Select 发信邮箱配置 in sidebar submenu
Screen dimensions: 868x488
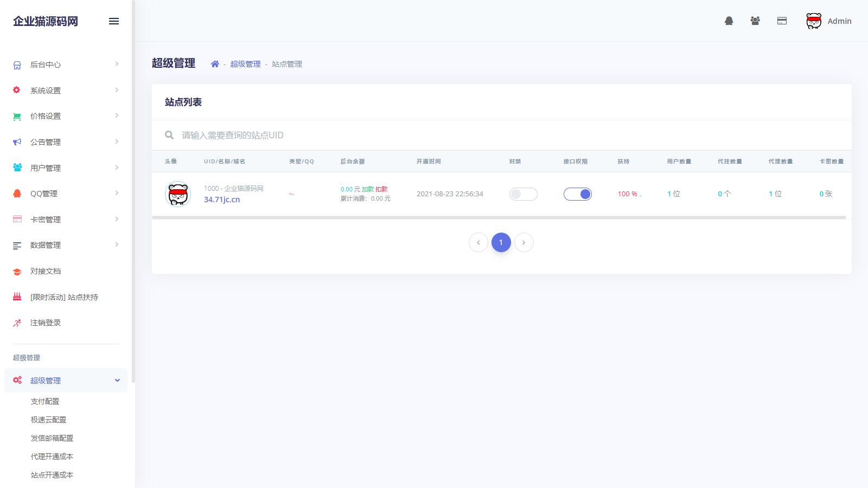point(52,438)
